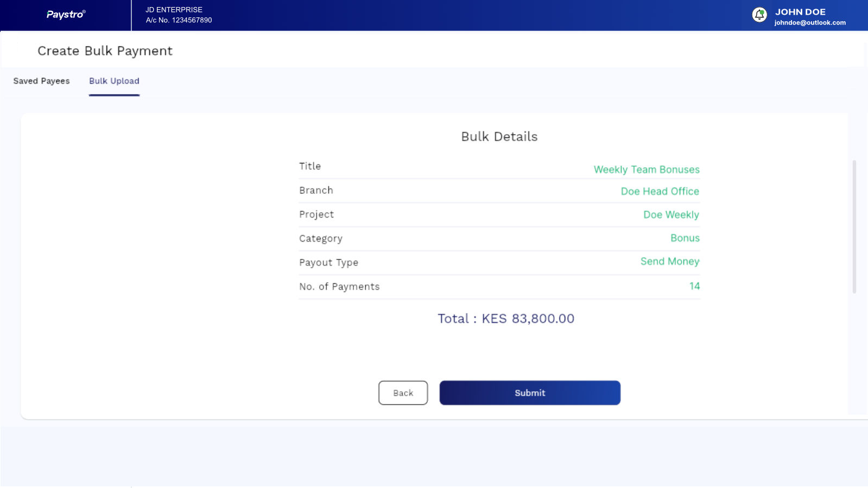This screenshot has height=488, width=868.
Task: Click the JOHN DOE profile name
Action: coord(800,11)
